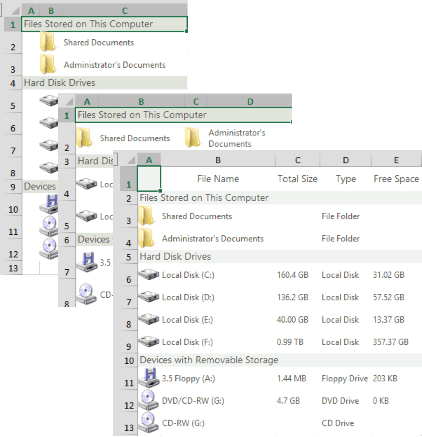Screen dimensions: 422x437
Task: Click the 'Local Disk (E:)' name cell
Action: click(x=187, y=320)
